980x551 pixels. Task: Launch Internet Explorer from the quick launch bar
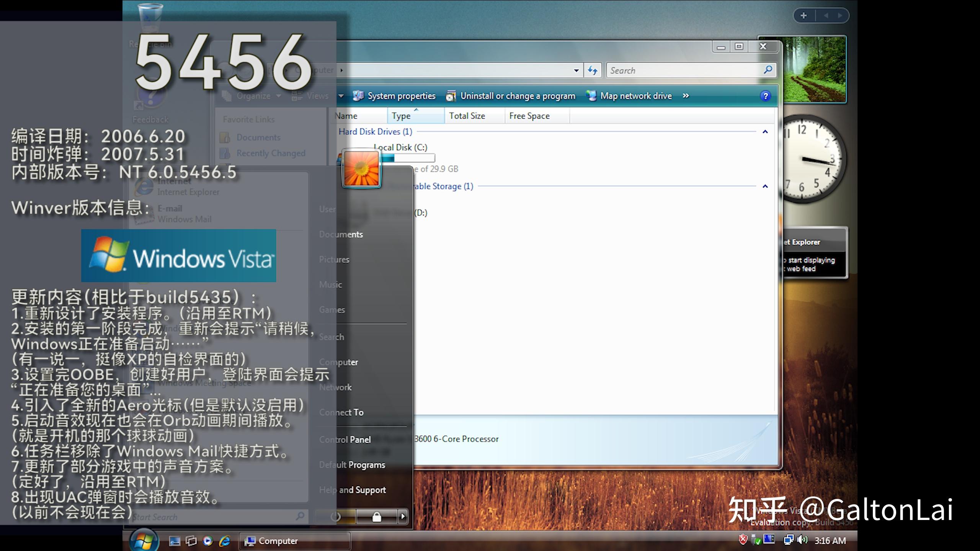coord(224,541)
